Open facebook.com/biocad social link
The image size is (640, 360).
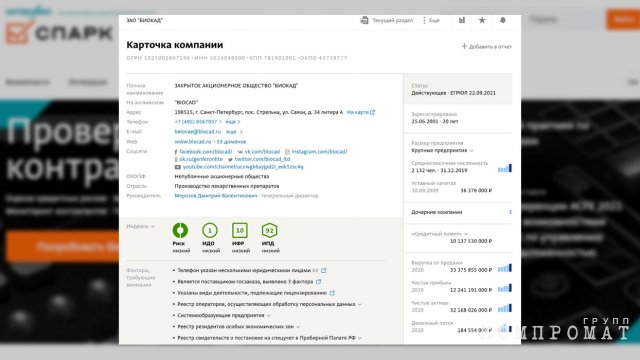pos(203,151)
